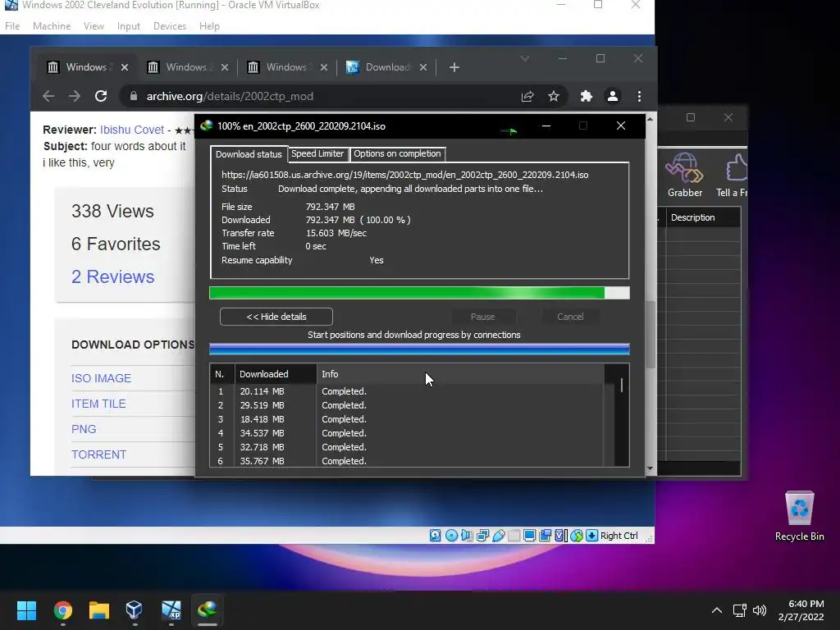Switch to Options on completion tab
This screenshot has width=840, height=630.
397,153
